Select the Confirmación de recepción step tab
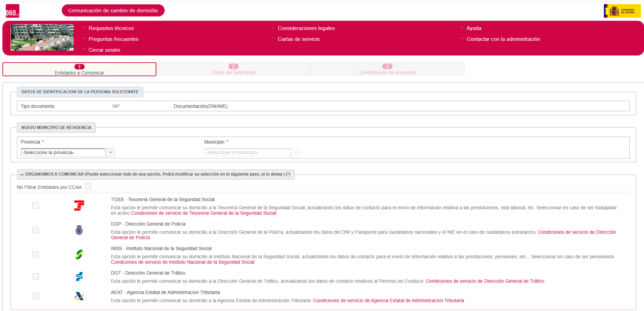This screenshot has width=644, height=311. point(387,69)
